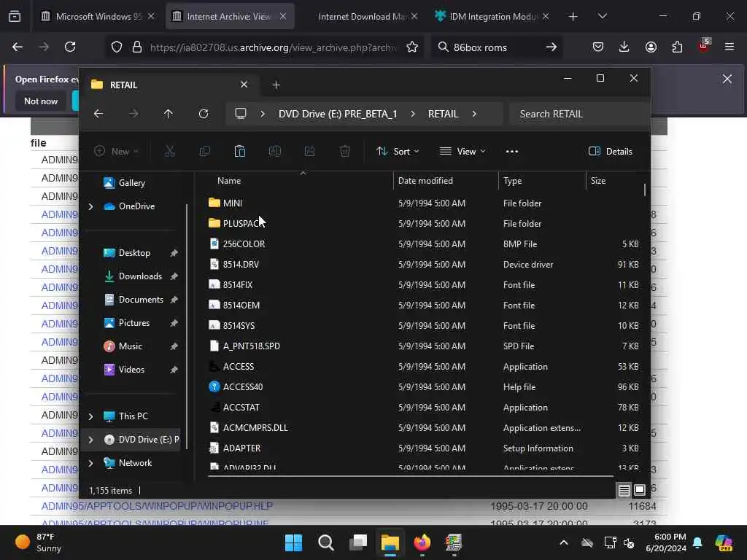Click Not now in Firefox prompt
The height and width of the screenshot is (560, 747).
[x=41, y=101]
